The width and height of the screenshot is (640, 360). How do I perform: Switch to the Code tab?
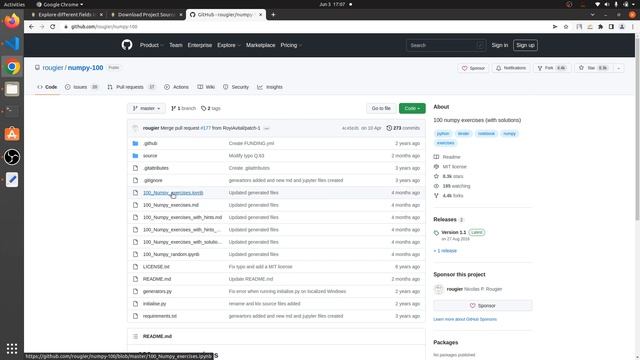47,87
